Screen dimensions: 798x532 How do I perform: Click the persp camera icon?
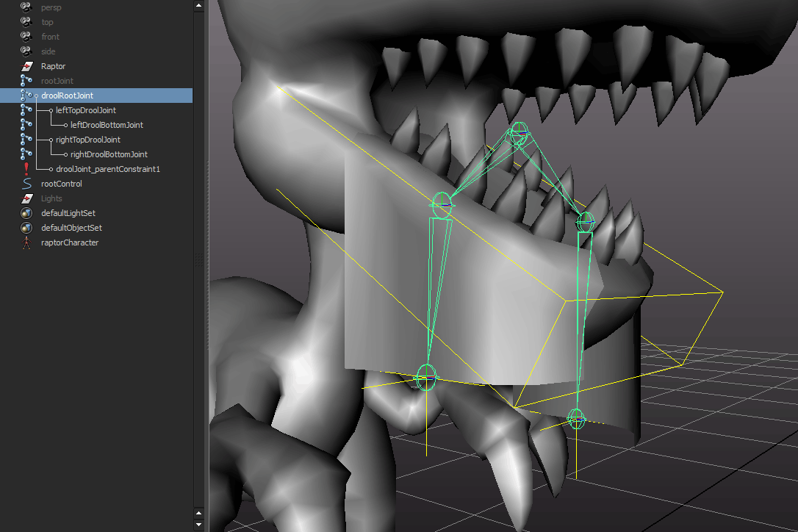(x=26, y=7)
